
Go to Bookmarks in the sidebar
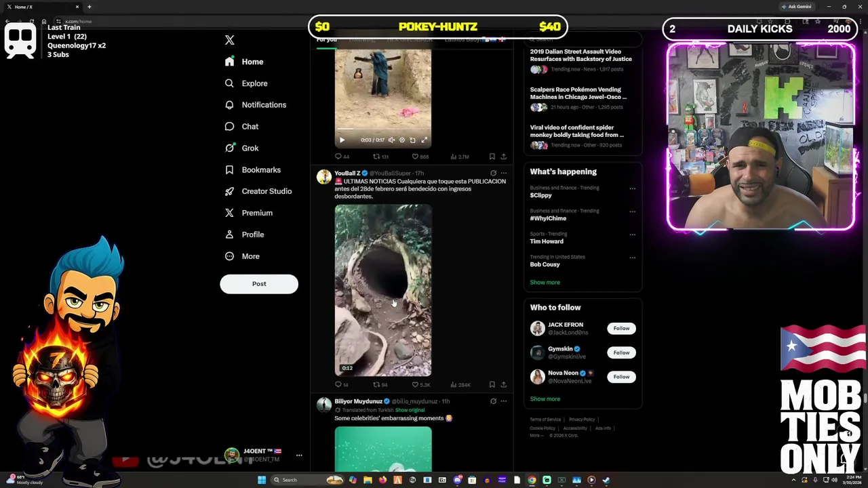click(252, 170)
